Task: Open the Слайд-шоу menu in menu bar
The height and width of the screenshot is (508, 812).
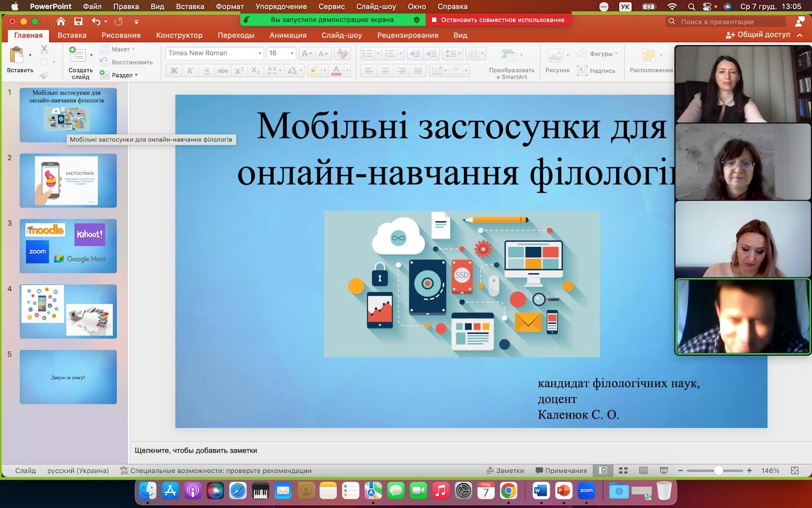Action: click(376, 7)
